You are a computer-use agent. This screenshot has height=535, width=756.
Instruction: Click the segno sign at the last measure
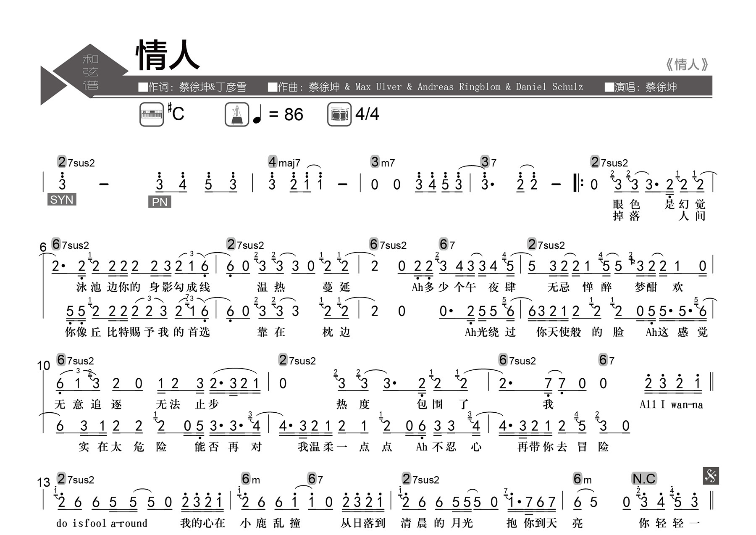coord(711,476)
